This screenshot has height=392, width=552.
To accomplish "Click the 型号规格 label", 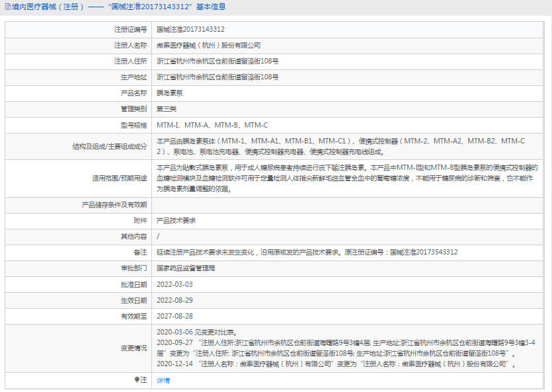I will click(134, 126).
